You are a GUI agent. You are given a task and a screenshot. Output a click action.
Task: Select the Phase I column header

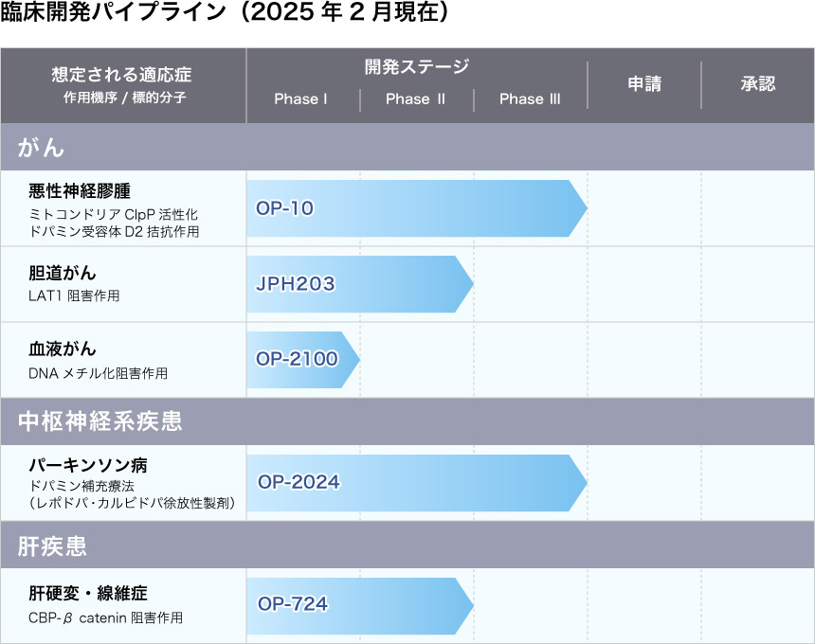(301, 99)
